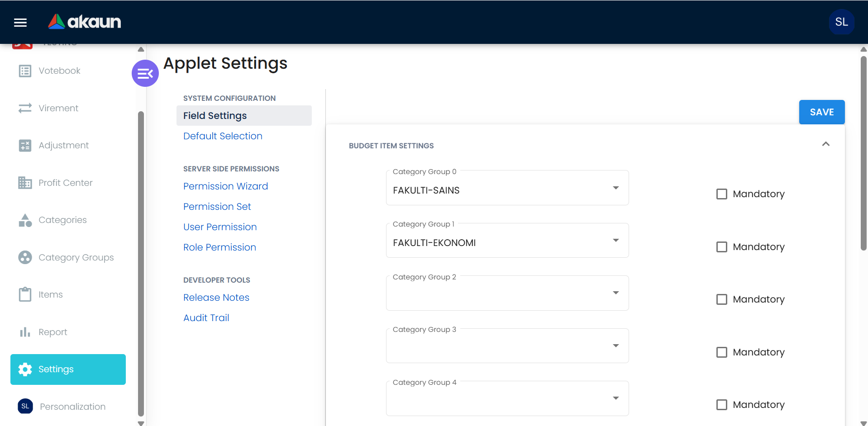Check Mandatory for Category Group 3
The height and width of the screenshot is (426, 868).
(x=721, y=352)
